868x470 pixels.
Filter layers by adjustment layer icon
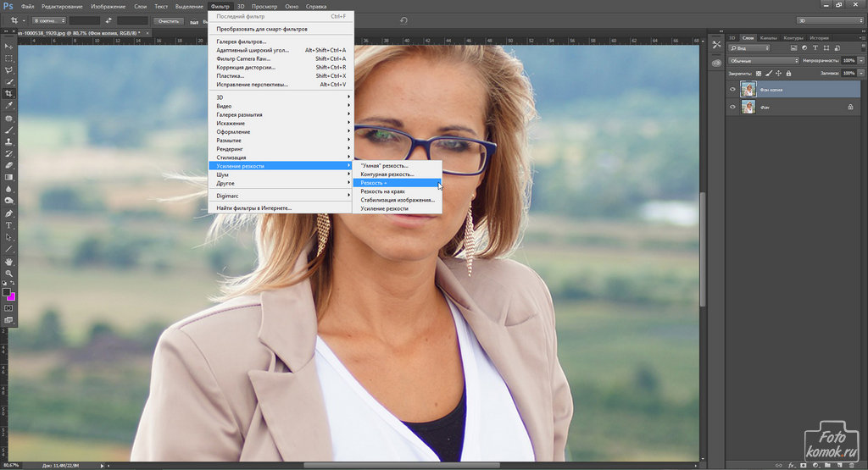804,48
